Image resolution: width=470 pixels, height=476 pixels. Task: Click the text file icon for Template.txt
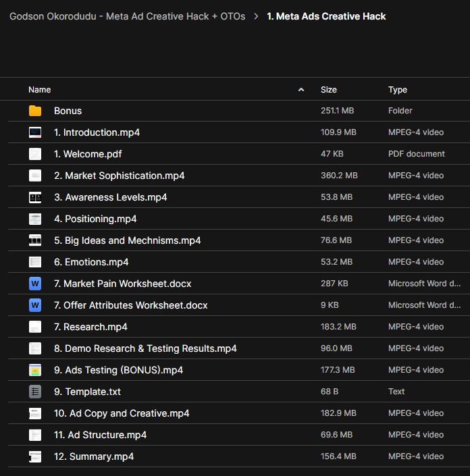[35, 392]
